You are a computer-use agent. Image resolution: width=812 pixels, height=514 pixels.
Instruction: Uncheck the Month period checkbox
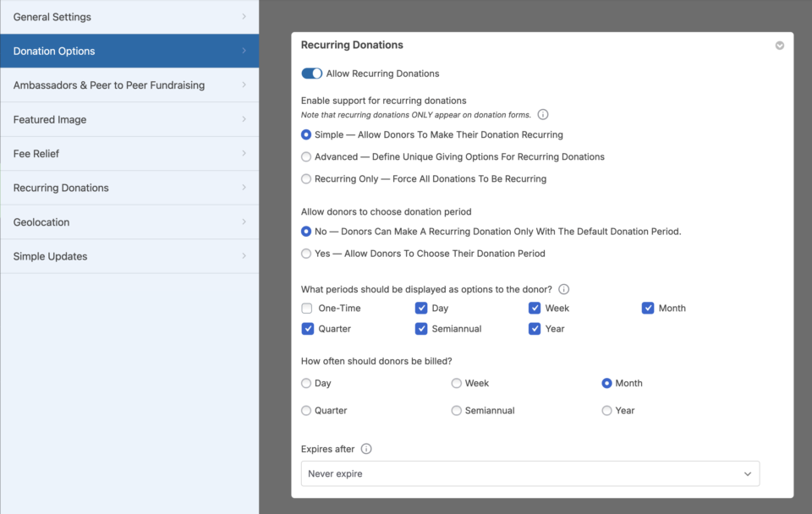point(648,308)
